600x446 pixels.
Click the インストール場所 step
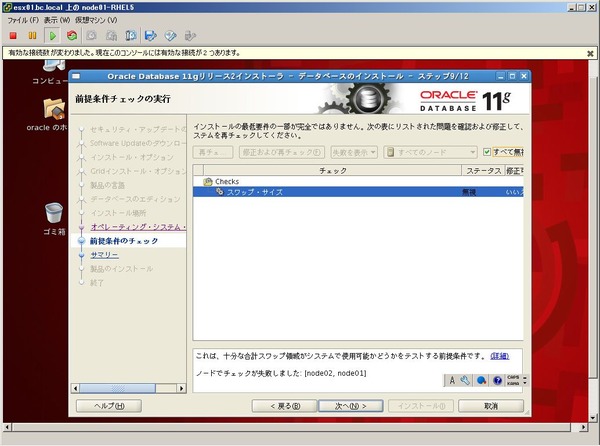coord(118,213)
